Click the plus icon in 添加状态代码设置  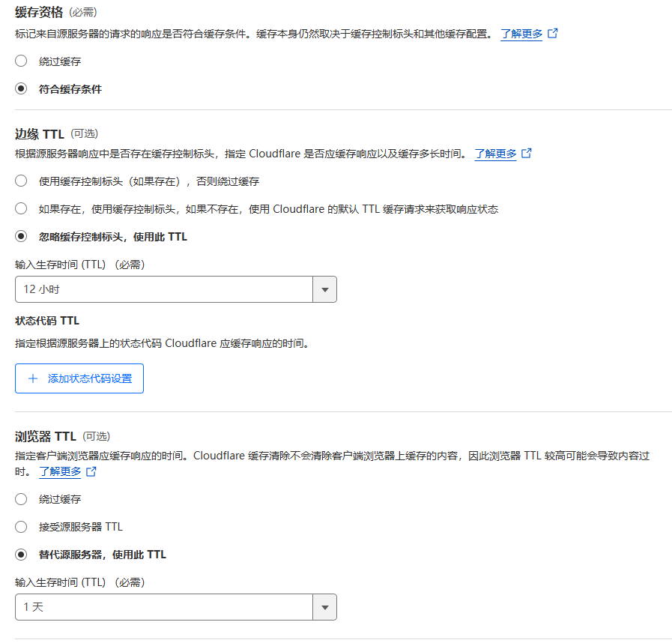32,378
